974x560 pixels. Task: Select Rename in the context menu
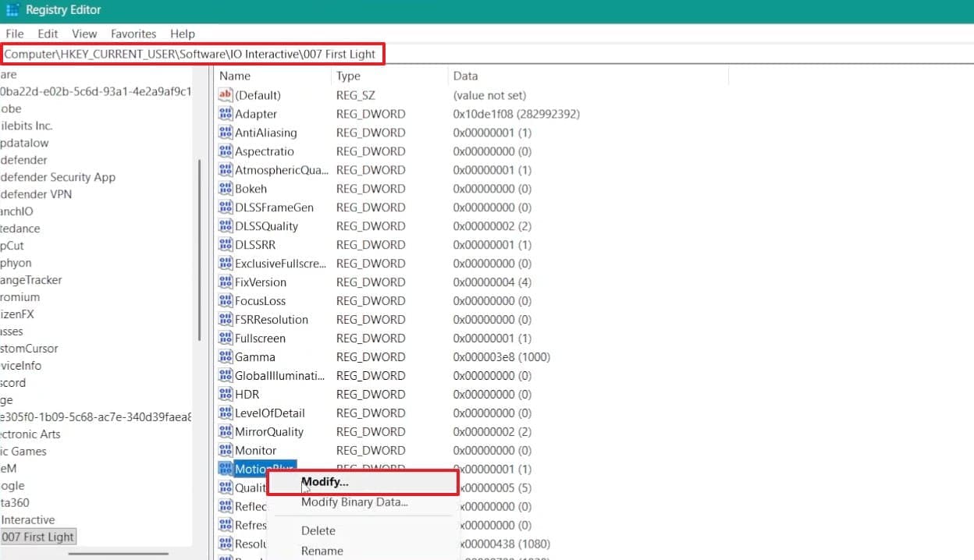tap(322, 551)
